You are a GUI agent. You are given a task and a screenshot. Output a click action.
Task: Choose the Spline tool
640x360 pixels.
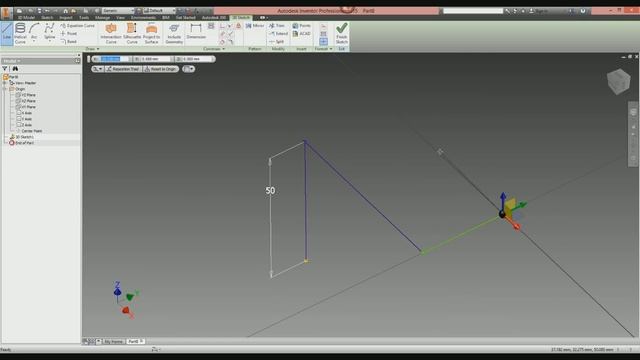[49, 31]
